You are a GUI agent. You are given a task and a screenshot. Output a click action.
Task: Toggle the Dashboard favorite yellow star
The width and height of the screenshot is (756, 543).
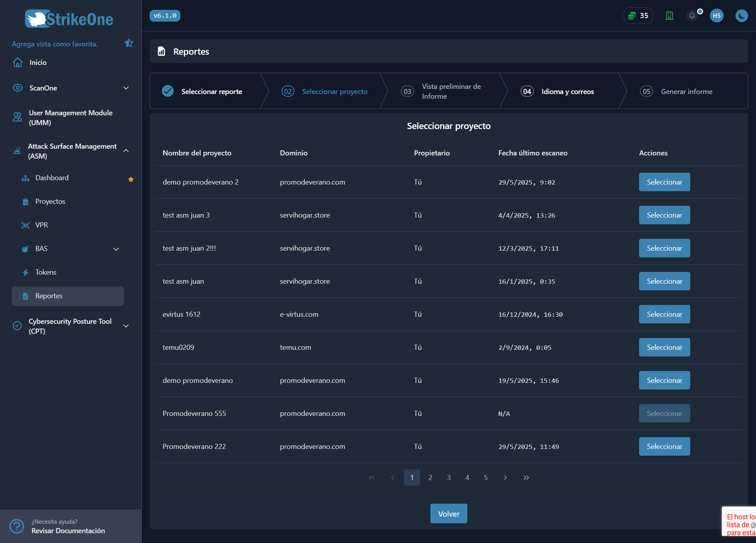point(131,179)
